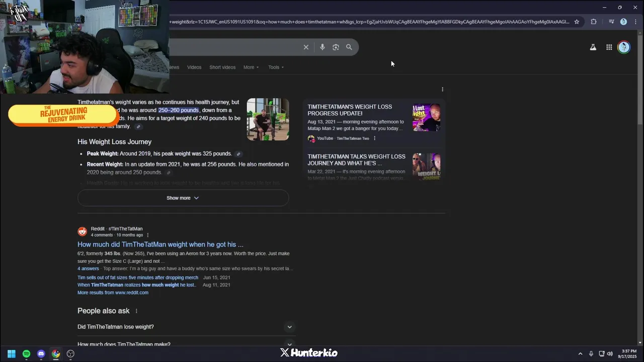Open the More search filters dropdown
644x362 pixels.
tap(251, 67)
